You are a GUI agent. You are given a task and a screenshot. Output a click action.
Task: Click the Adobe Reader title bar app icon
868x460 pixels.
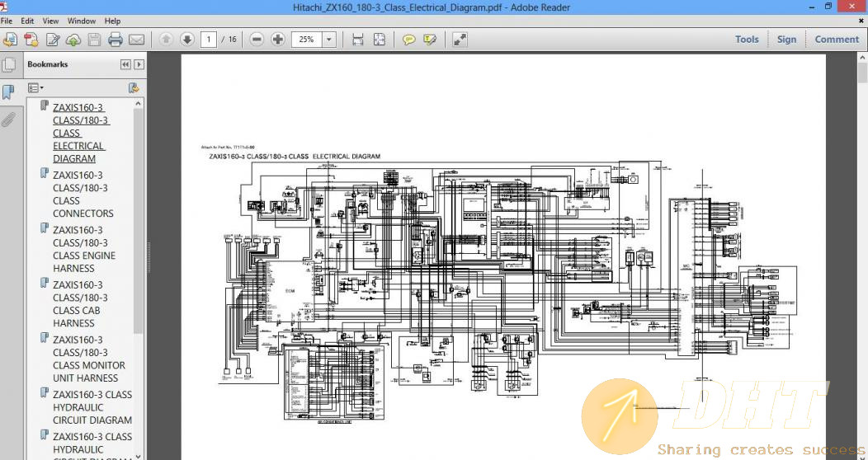3,7
